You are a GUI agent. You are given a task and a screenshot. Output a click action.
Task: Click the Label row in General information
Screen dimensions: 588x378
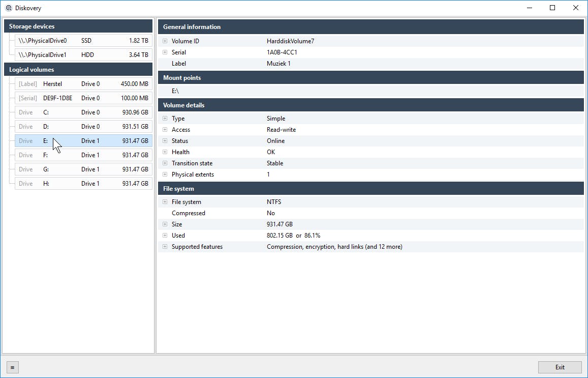click(x=371, y=64)
